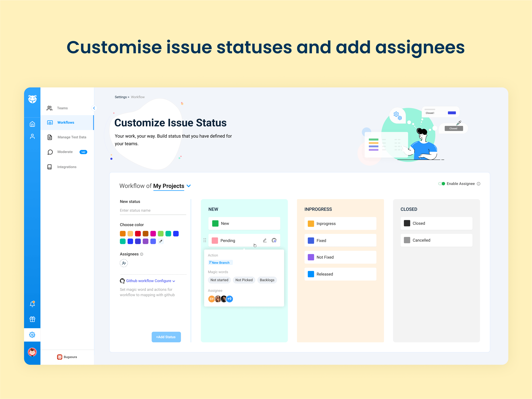Click the brown color swatch

point(146,234)
